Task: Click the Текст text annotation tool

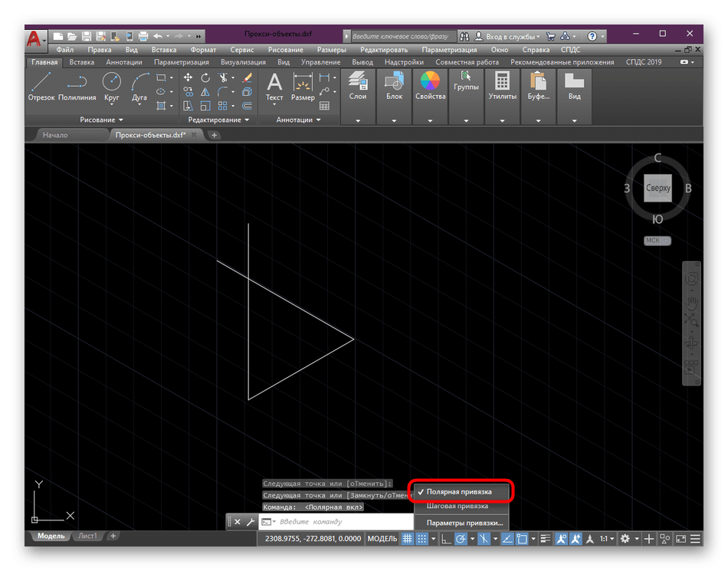Action: point(274,87)
